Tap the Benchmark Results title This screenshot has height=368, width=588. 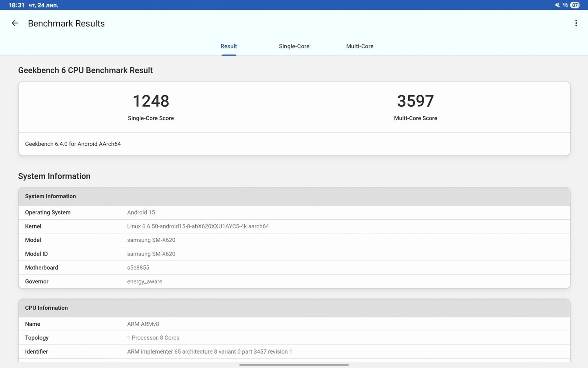tap(66, 23)
